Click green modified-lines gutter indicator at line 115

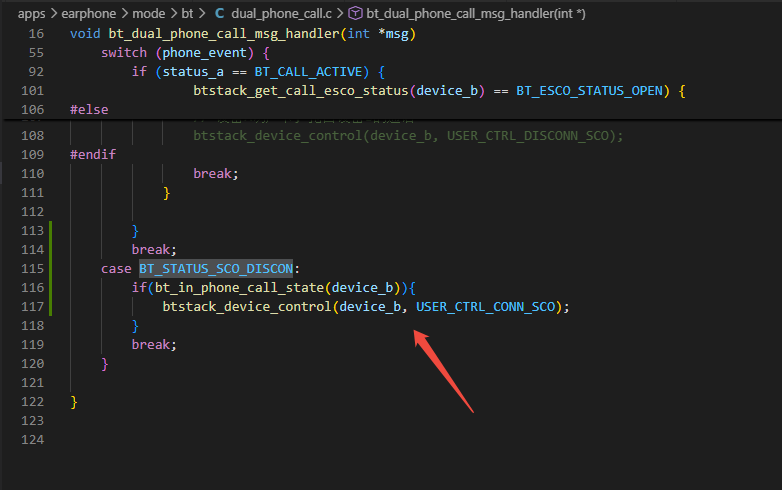(x=50, y=269)
